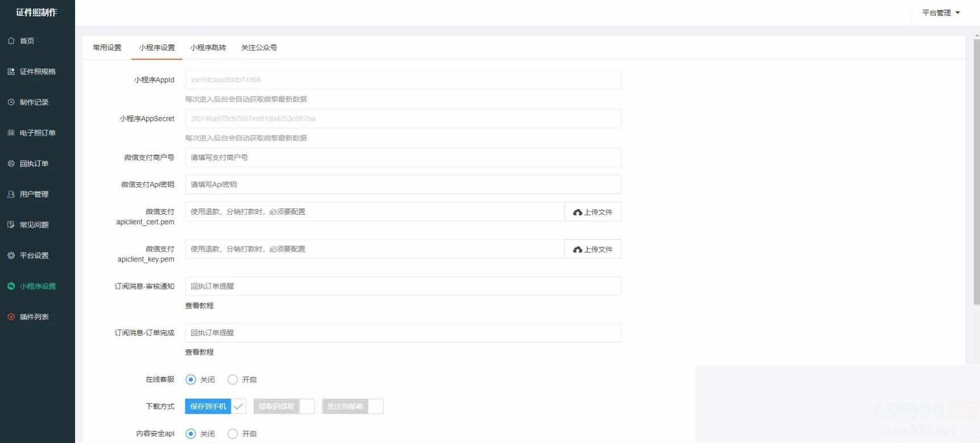
Task: Enable the 提取码提取 download method
Action: click(x=284, y=407)
